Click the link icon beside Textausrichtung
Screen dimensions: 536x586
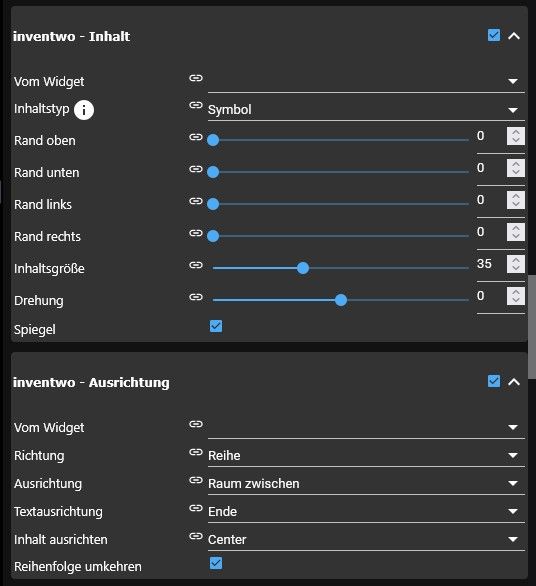(x=195, y=508)
